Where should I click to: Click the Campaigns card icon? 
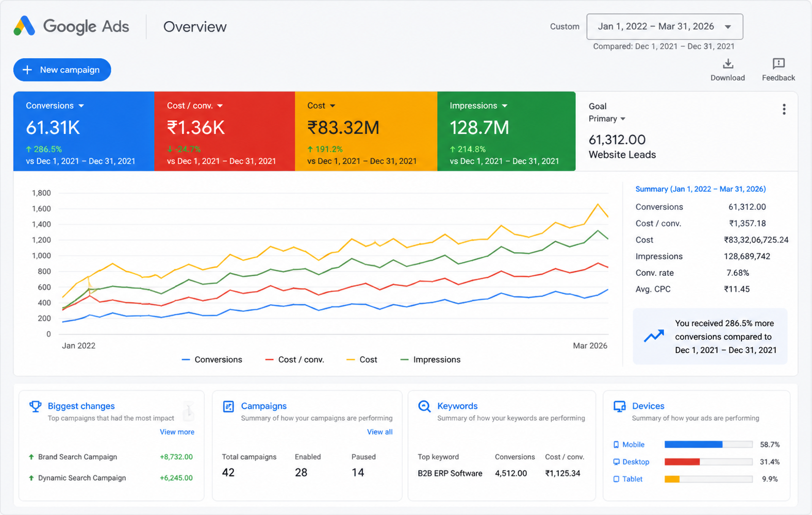pyautogui.click(x=228, y=406)
